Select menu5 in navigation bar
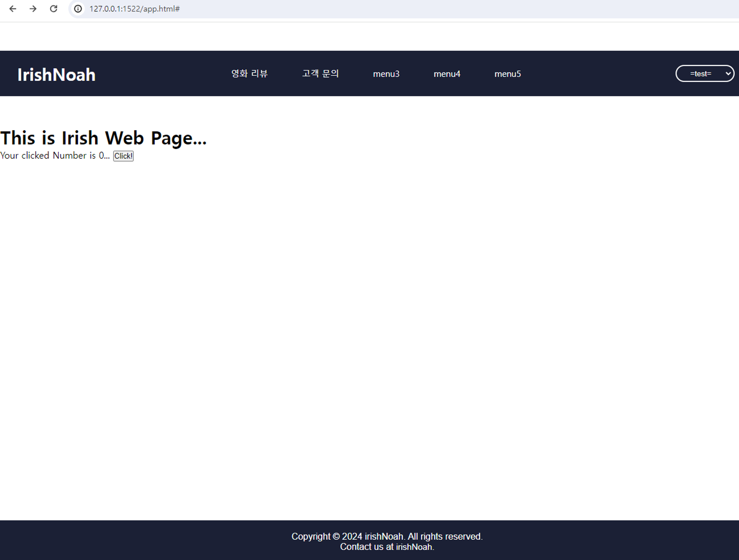This screenshot has width=739, height=560. click(507, 74)
